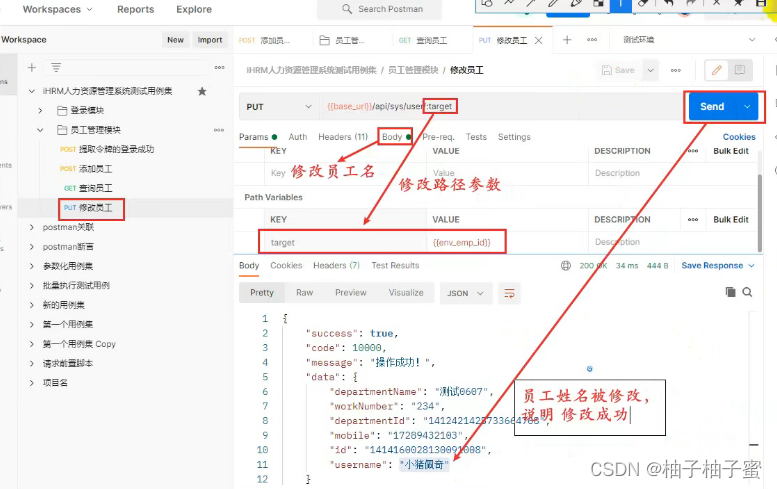This screenshot has height=489, width=777.
Task: Click the Import button
Action: (x=210, y=40)
